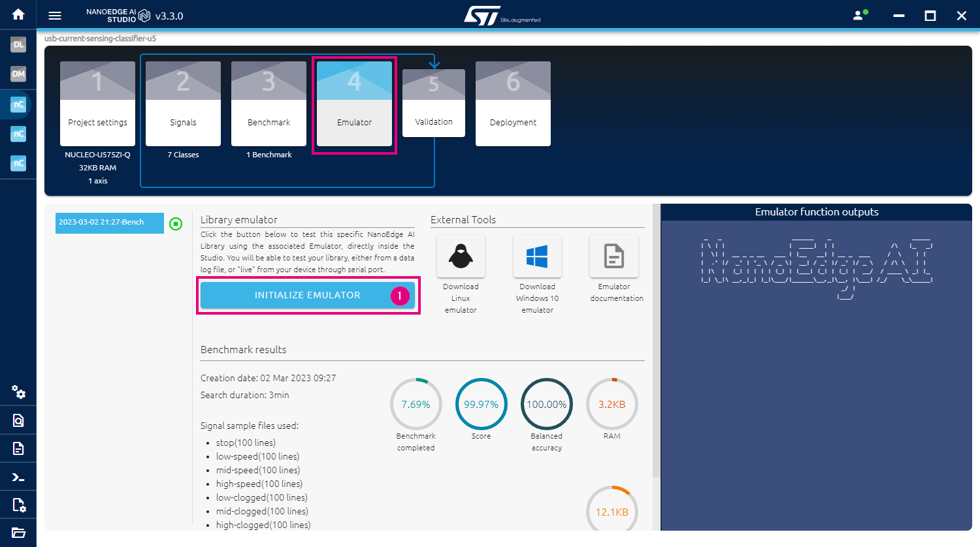Open Emulator documentation icon

coord(614,257)
